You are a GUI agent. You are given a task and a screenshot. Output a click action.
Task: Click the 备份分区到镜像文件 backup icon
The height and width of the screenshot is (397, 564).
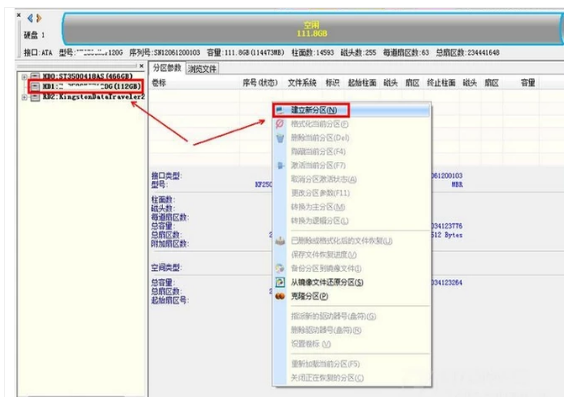tap(280, 268)
